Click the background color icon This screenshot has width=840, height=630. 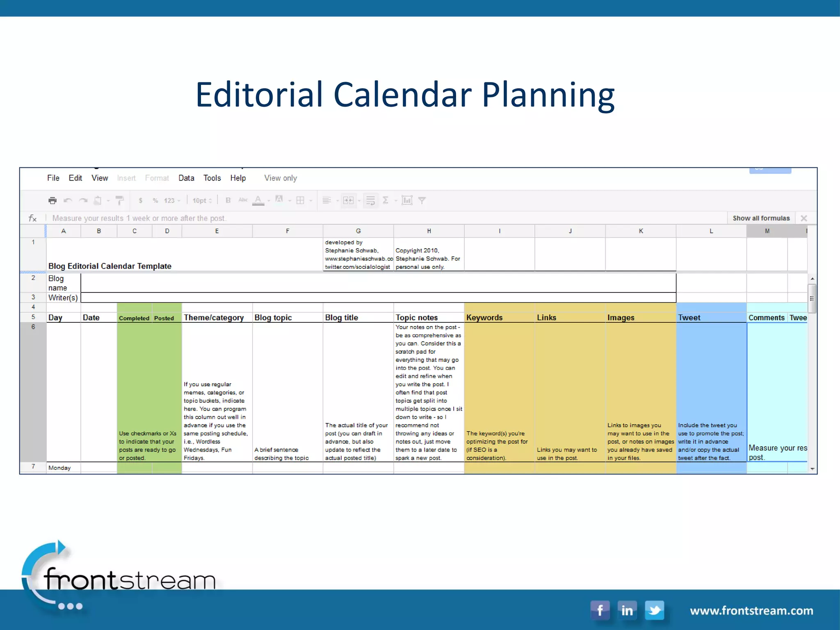279,200
